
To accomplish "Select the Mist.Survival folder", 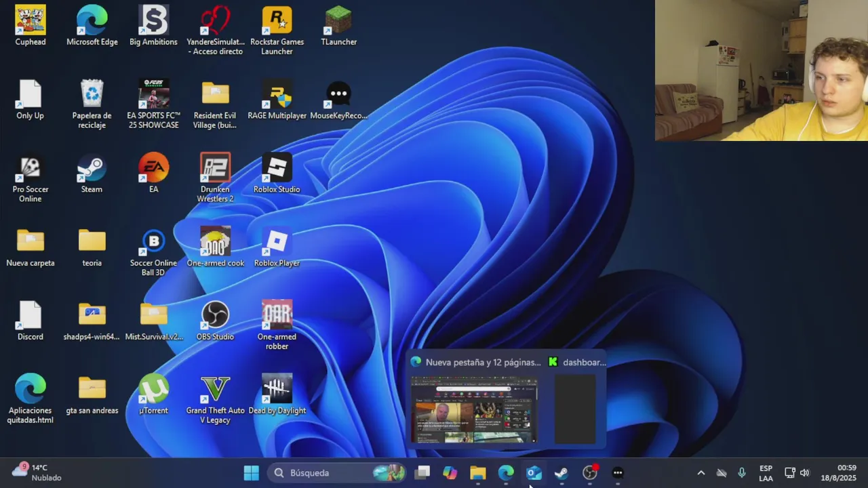I will [153, 321].
